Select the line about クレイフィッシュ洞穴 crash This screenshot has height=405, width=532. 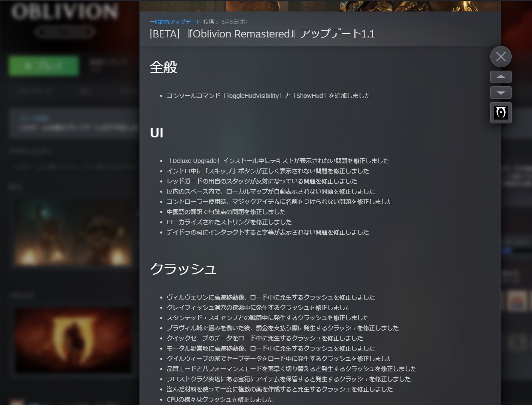259,308
